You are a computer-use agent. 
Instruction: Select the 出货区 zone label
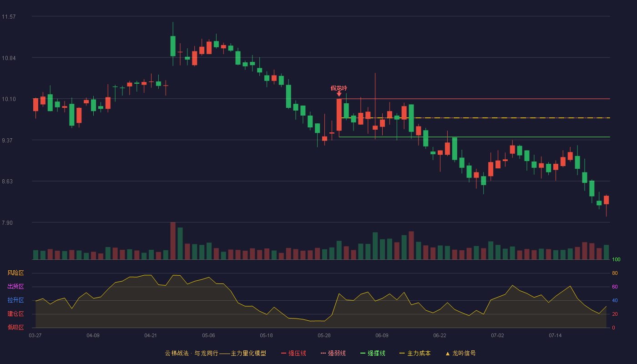coord(15,287)
